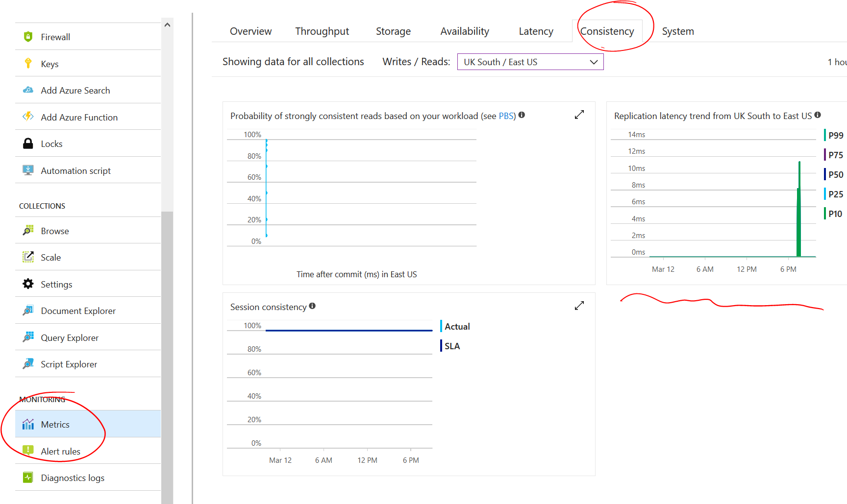This screenshot has height=504, width=847.
Task: Open the Latency tab
Action: [x=536, y=31]
